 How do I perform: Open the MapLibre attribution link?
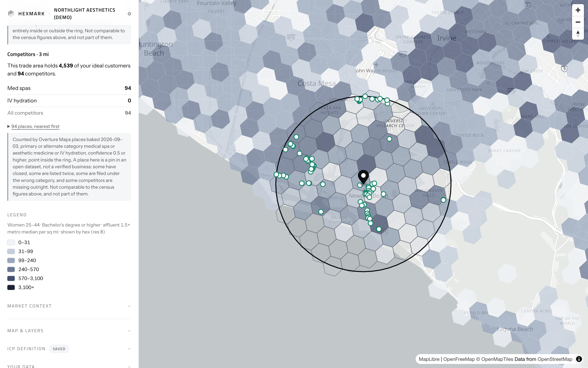(x=429, y=359)
